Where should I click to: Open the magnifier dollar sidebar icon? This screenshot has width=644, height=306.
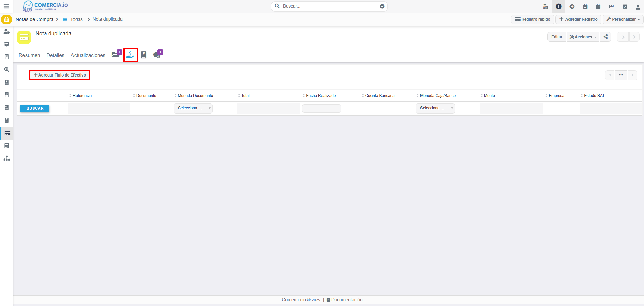[6, 70]
